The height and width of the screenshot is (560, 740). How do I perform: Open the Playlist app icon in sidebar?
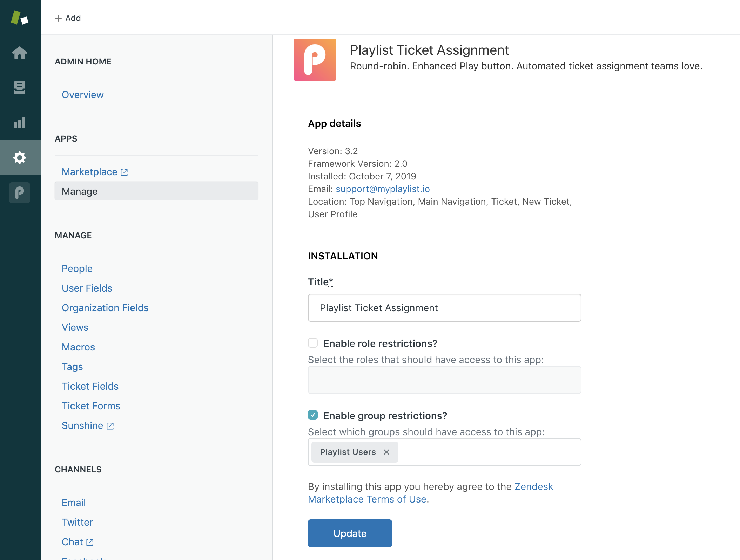coord(20,193)
